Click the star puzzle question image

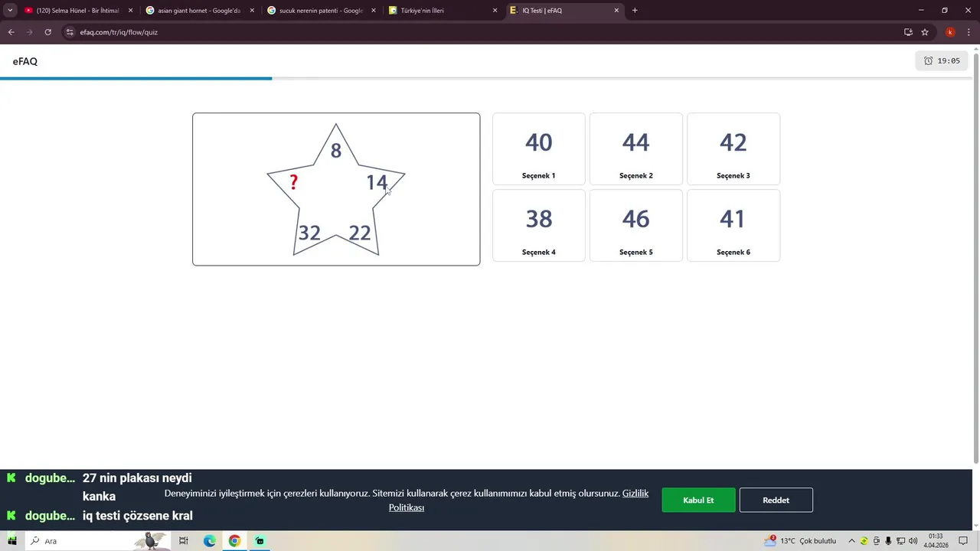click(x=336, y=189)
